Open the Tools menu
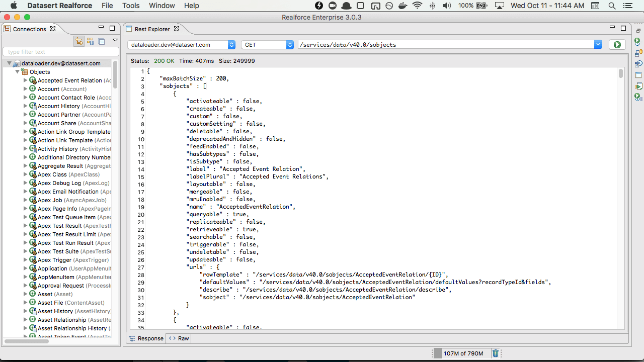 (131, 6)
